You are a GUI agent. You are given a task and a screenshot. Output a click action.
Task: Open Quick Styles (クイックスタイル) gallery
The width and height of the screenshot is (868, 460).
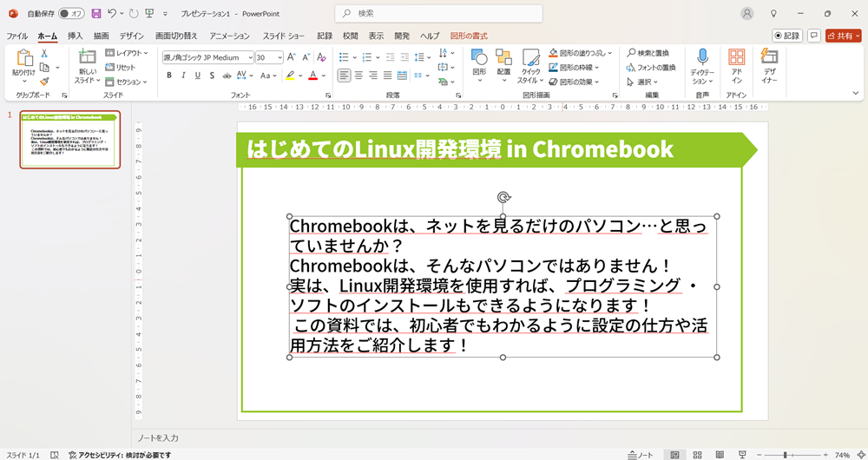[530, 57]
